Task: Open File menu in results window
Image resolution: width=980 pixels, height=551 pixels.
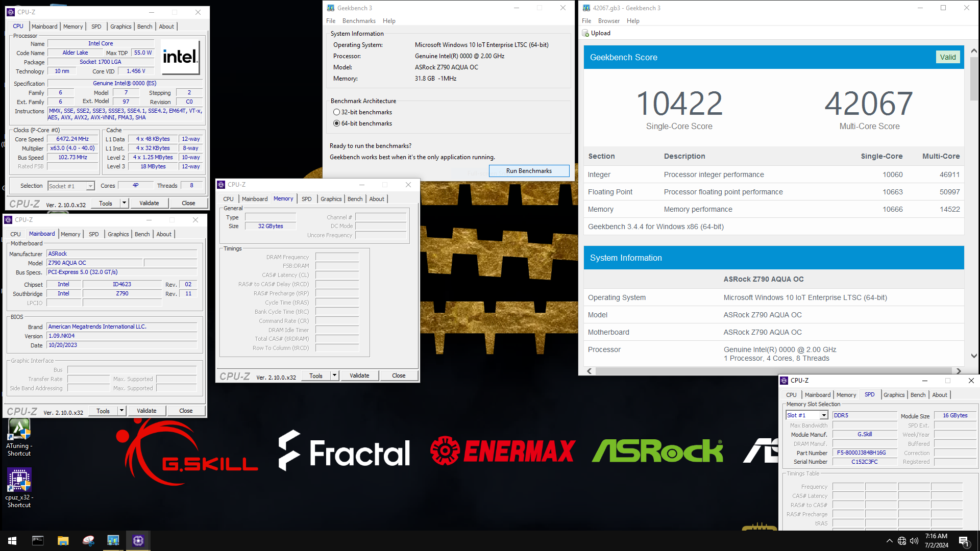Action: click(586, 21)
